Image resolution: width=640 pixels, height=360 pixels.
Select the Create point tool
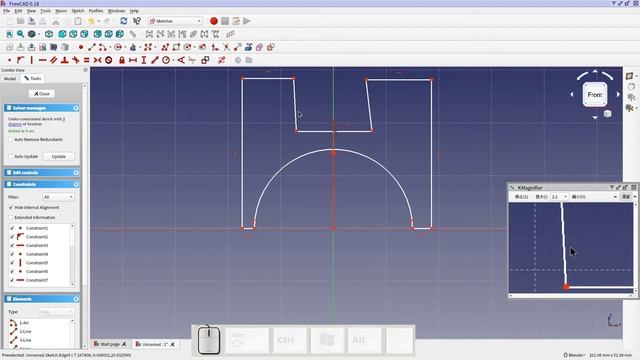click(x=80, y=47)
